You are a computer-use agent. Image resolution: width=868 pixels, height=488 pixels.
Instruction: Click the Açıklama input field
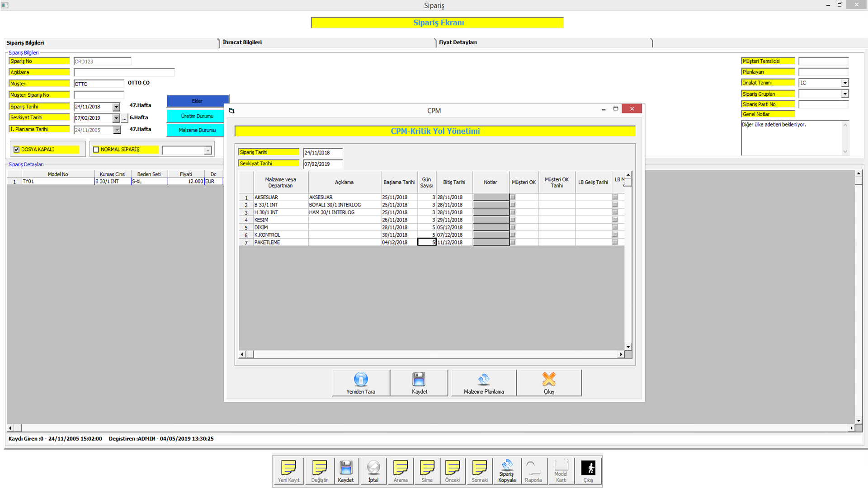click(124, 73)
